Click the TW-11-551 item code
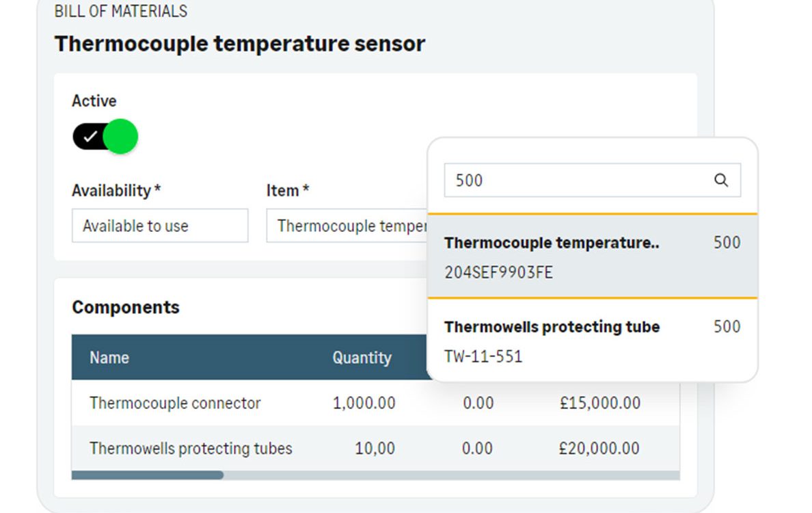Screen dimensions: 812x513 (x=483, y=356)
